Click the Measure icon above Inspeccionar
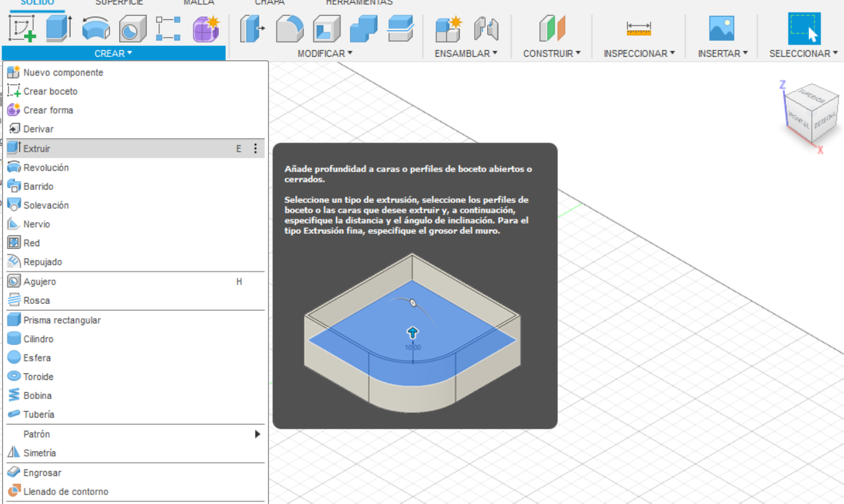The height and width of the screenshot is (504, 844). pos(639,29)
